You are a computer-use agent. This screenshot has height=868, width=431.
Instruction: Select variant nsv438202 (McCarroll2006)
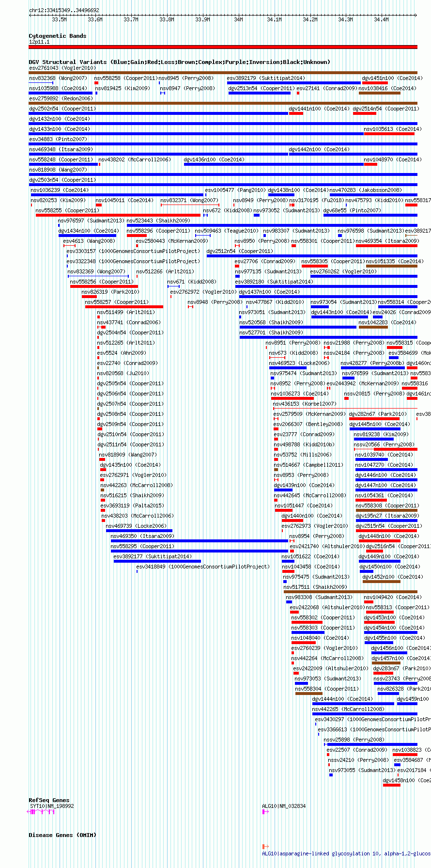(x=135, y=159)
